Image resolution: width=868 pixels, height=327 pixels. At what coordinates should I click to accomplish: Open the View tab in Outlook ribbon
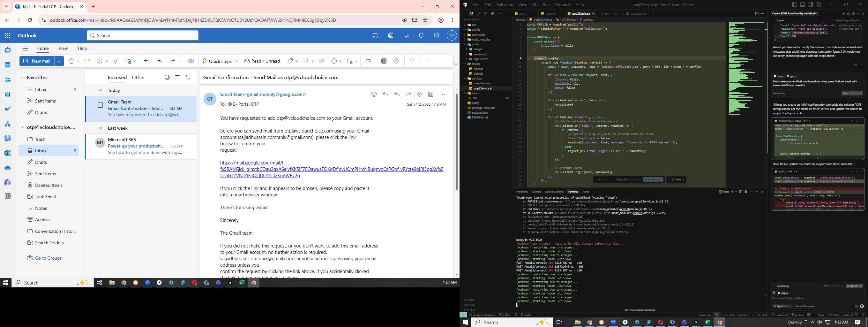pyautogui.click(x=63, y=48)
